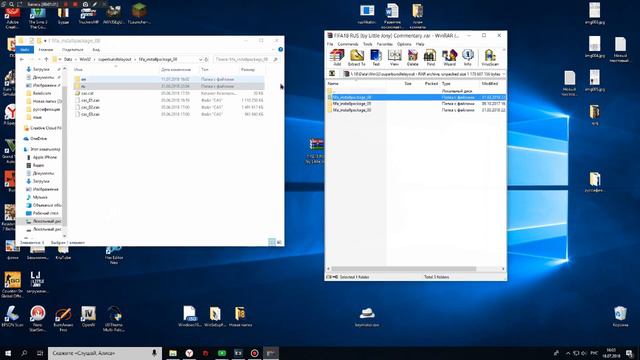Screen dimensions: 640x360
Task: Click the Info icon in WinRAR toolbar
Action: (468, 58)
